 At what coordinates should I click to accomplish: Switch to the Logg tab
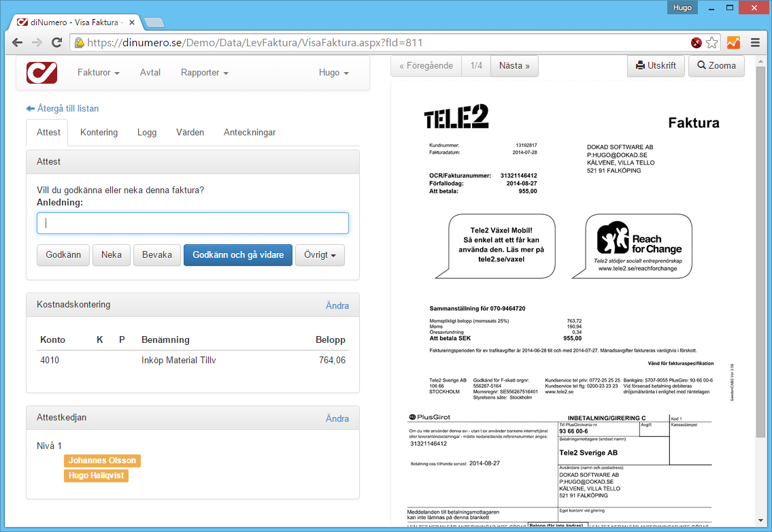coord(147,132)
